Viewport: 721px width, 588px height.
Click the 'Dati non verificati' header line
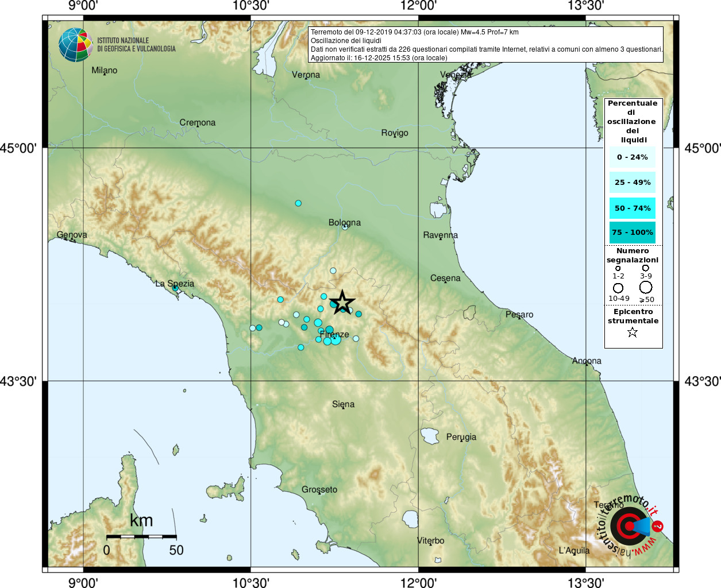[487, 49]
